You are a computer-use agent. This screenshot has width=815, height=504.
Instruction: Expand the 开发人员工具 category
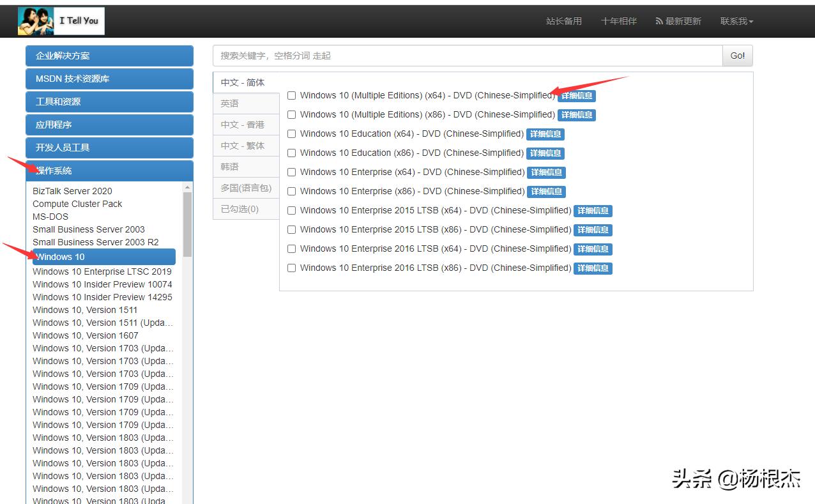click(x=109, y=148)
